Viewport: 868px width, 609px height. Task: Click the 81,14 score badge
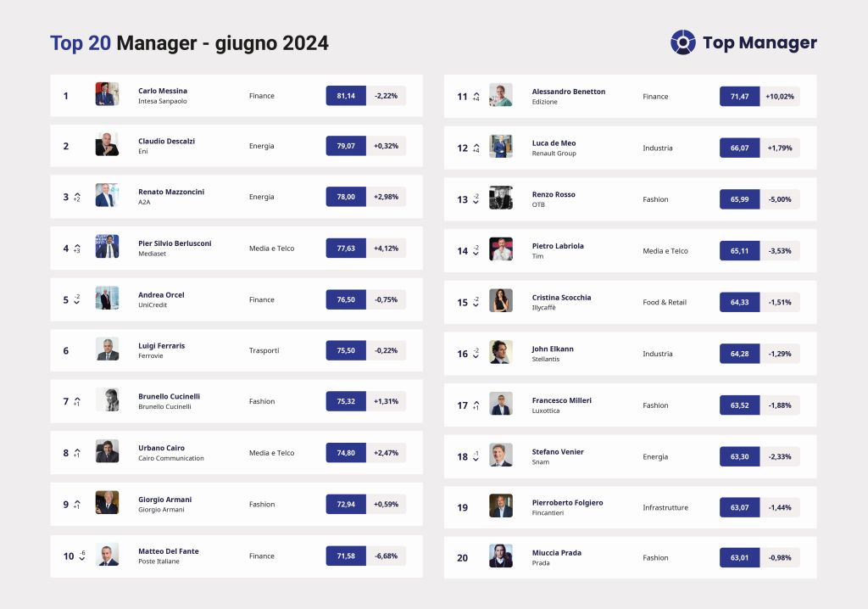pos(346,96)
